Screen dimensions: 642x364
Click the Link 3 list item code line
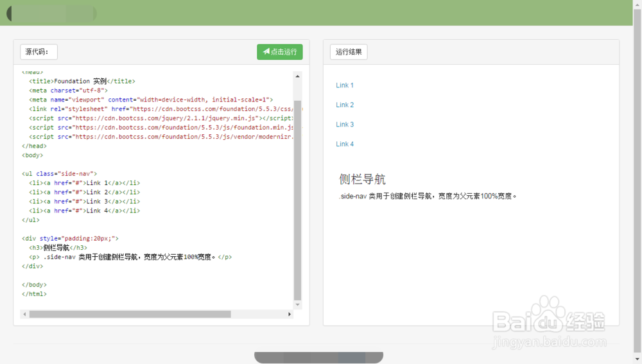pyautogui.click(x=84, y=202)
